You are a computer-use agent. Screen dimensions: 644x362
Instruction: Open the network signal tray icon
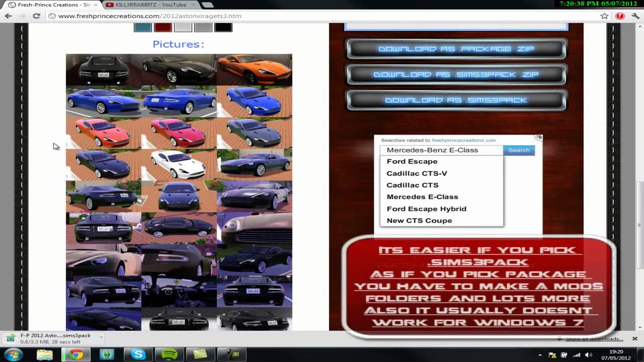577,355
